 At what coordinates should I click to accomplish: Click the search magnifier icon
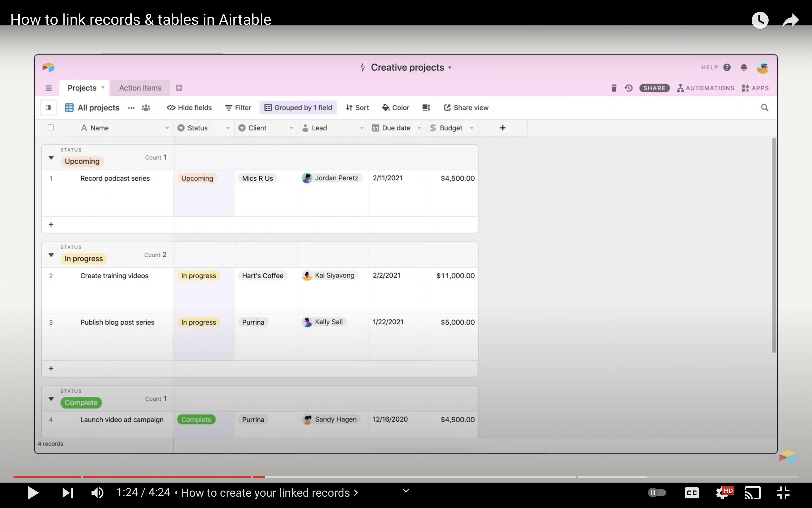pos(764,108)
